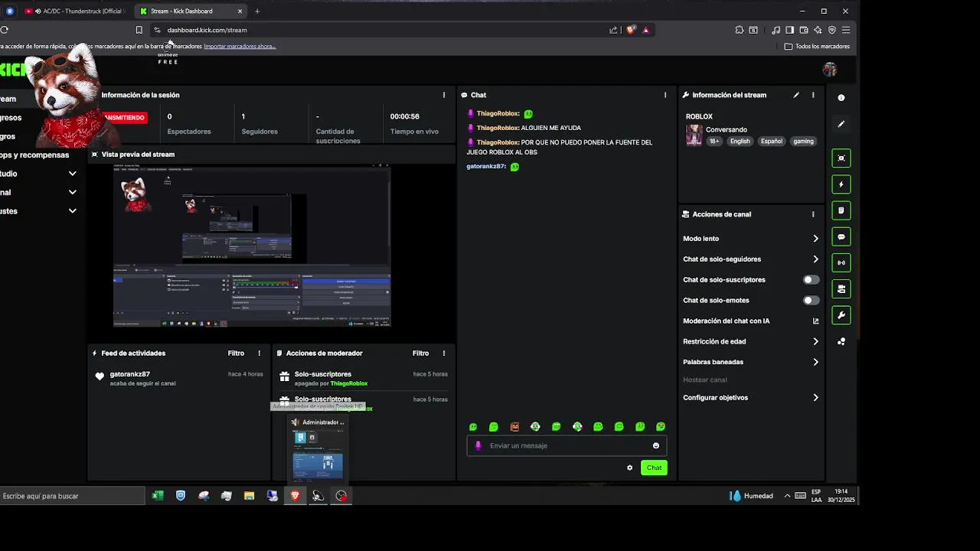Viewport: 980px width, 551px height.
Task: Expand Configurar objetivos options
Action: tap(815, 398)
